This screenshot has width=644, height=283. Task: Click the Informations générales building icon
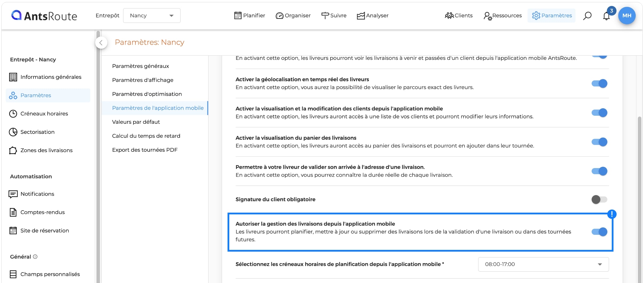coord(13,77)
